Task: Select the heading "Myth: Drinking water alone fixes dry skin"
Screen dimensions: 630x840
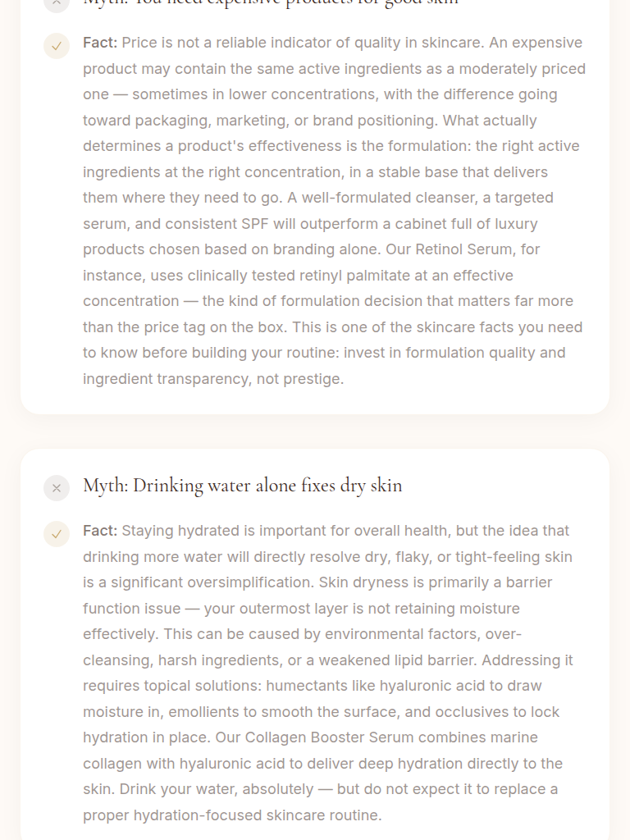Action: click(x=243, y=486)
